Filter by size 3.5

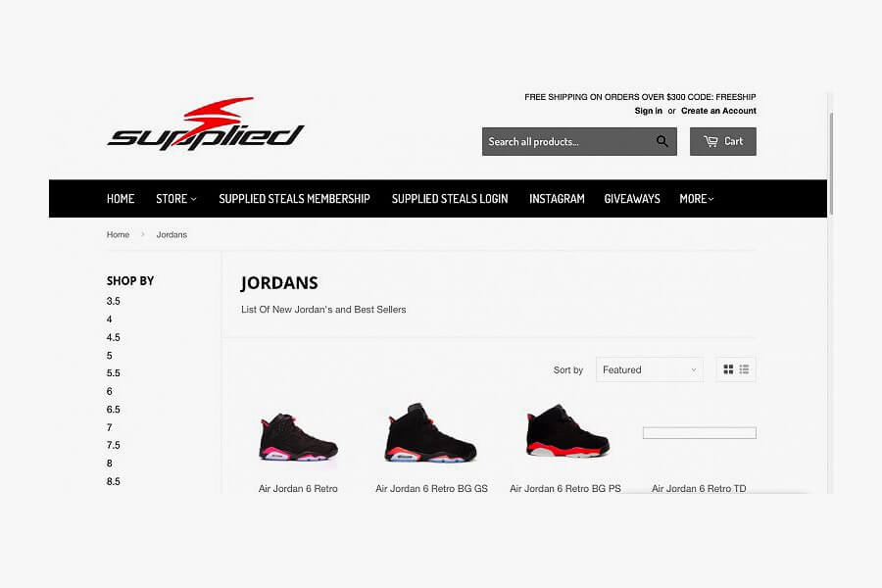pyautogui.click(x=113, y=301)
